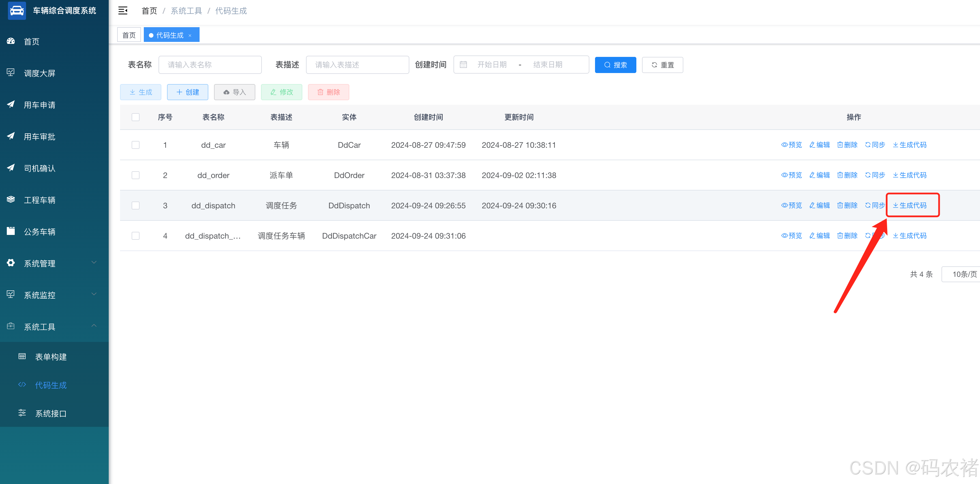This screenshot has height=484, width=980.
Task: Click the 创建时间 column header
Action: tap(428, 117)
